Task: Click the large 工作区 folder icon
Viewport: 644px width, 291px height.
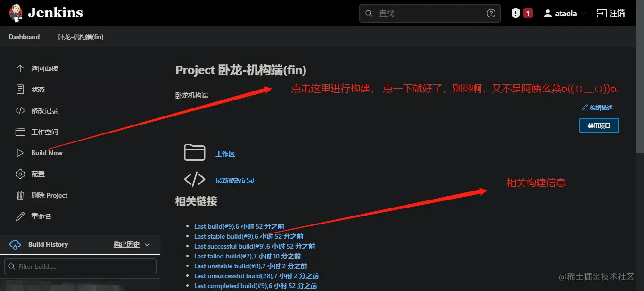Action: point(194,153)
